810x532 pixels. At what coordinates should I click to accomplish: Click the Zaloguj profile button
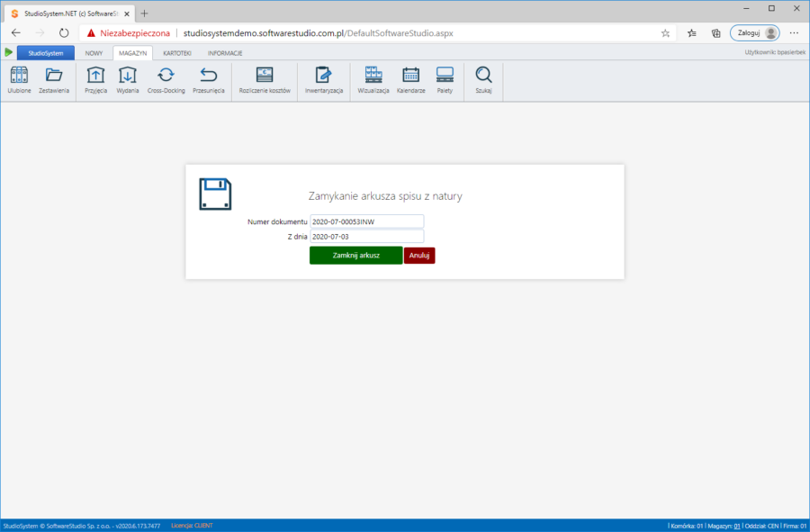click(755, 33)
